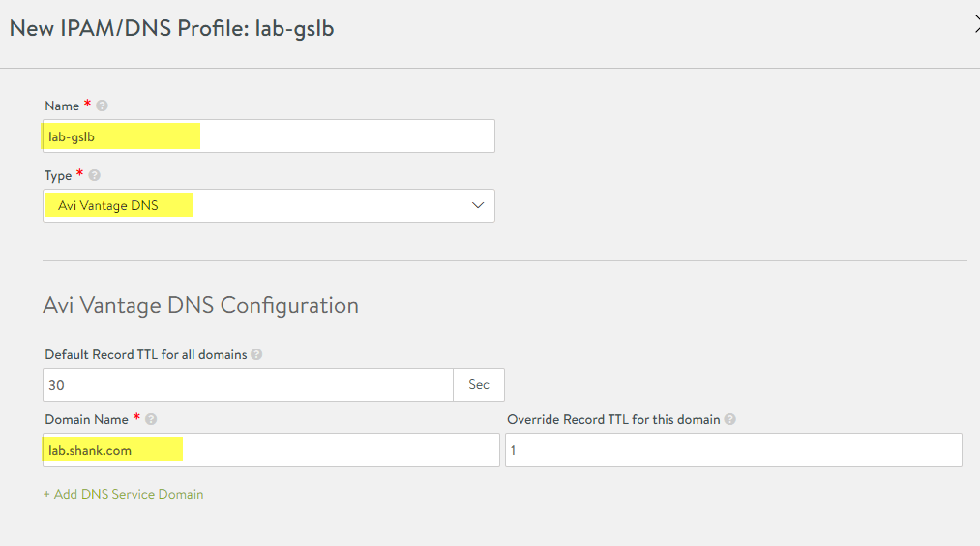Edit the Domain Name field lab.shank.com

pyautogui.click(x=271, y=450)
